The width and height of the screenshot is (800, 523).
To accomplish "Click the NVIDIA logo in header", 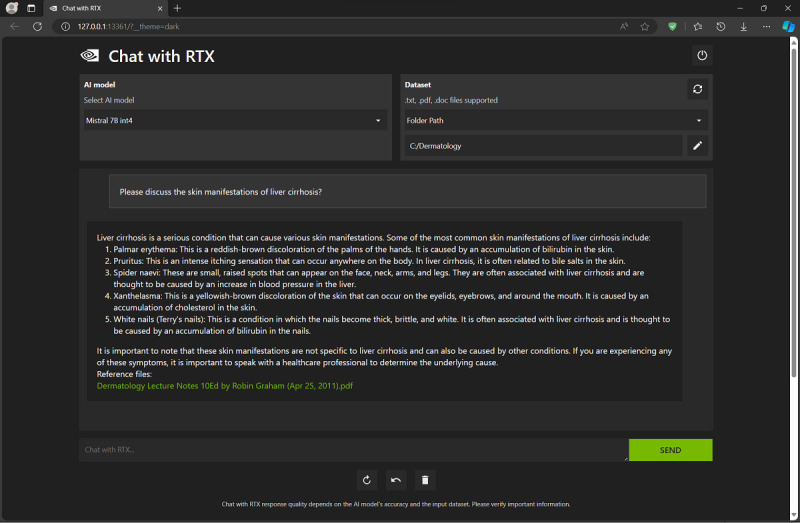I will 90,56.
